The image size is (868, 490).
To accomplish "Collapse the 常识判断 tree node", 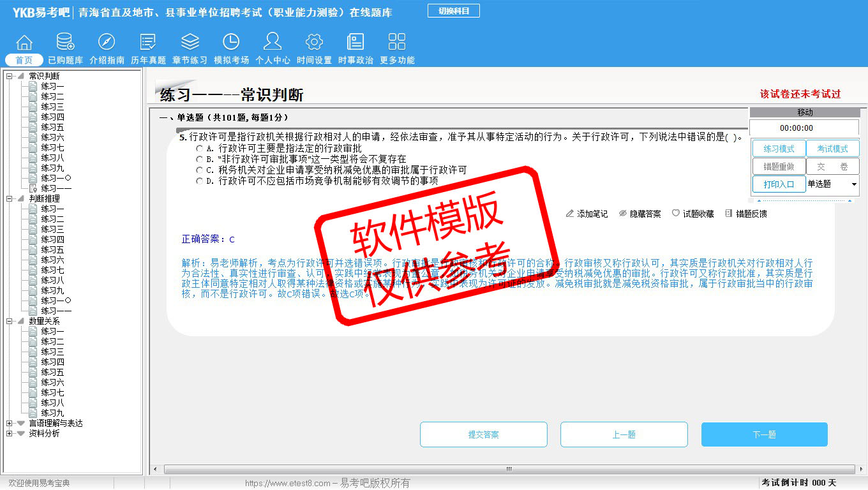I will pyautogui.click(x=9, y=76).
